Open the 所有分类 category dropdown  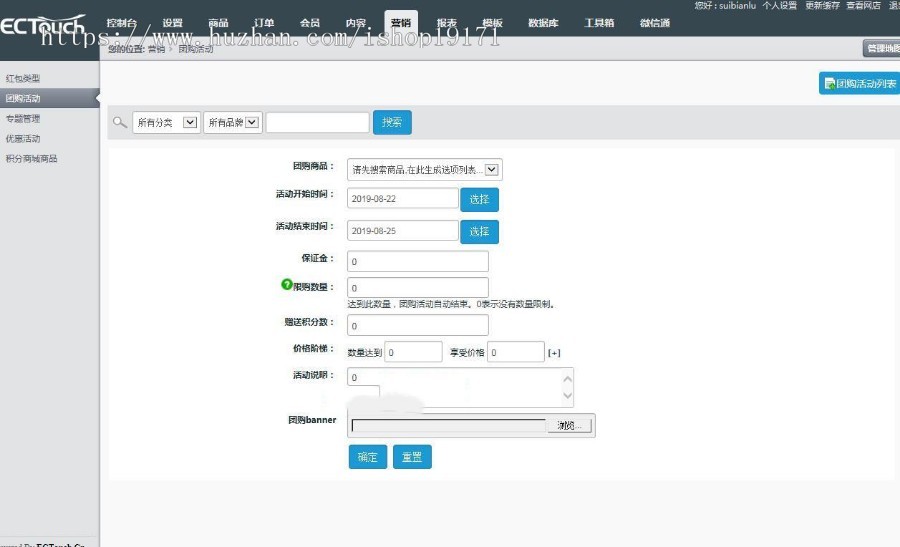pos(166,122)
